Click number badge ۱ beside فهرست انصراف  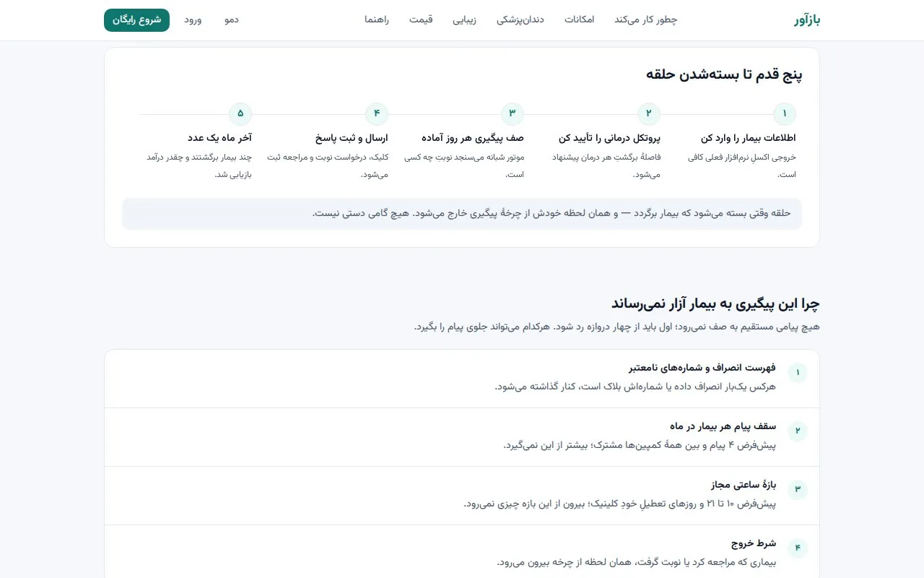pyautogui.click(x=798, y=374)
